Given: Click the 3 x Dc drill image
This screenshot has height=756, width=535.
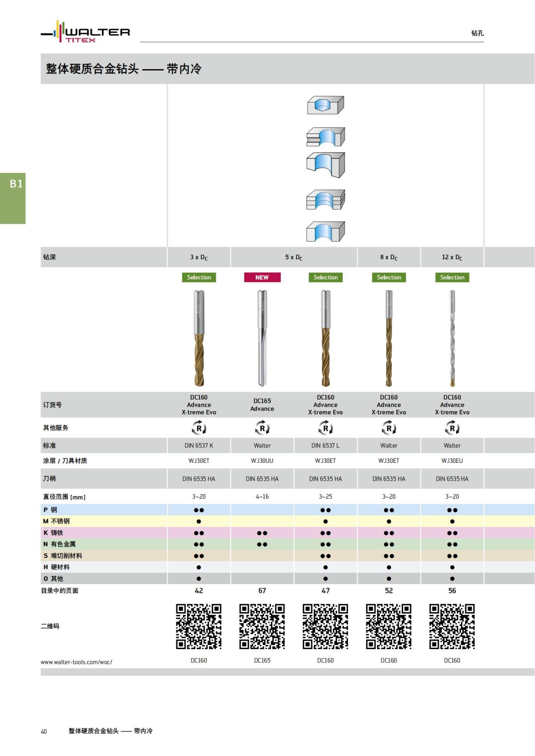Looking at the screenshot, I should point(199,338).
